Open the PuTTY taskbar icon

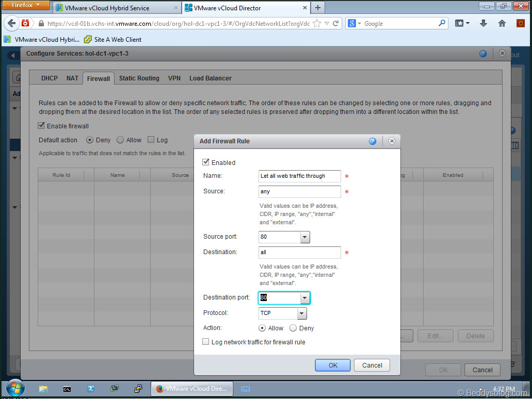(x=138, y=389)
